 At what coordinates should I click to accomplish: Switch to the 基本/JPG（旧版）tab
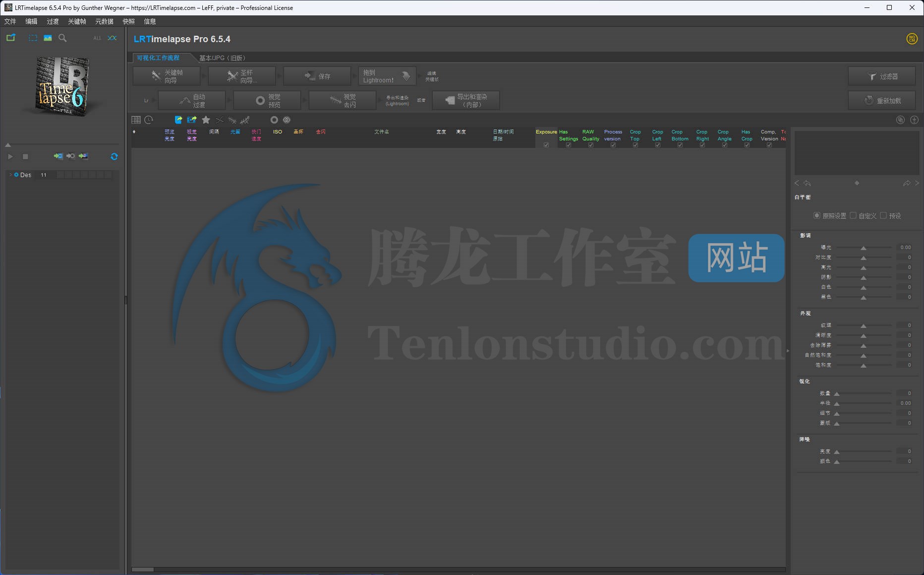pyautogui.click(x=222, y=58)
